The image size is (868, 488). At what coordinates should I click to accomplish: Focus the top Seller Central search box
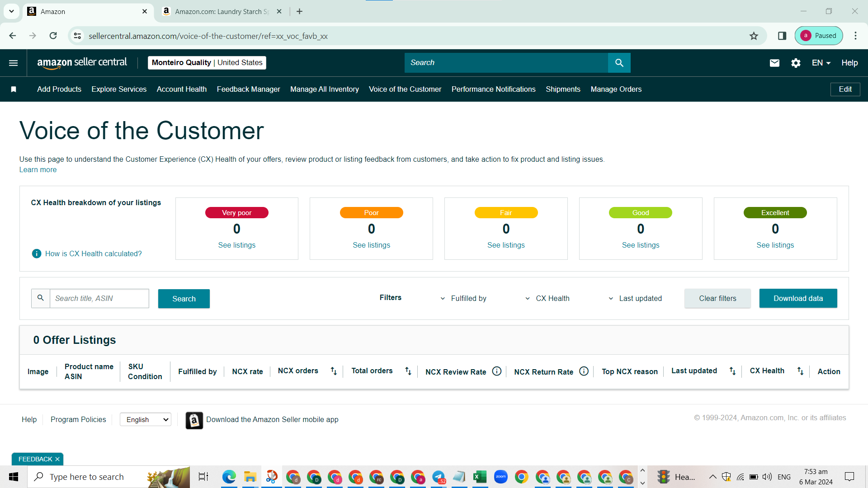tap(506, 63)
